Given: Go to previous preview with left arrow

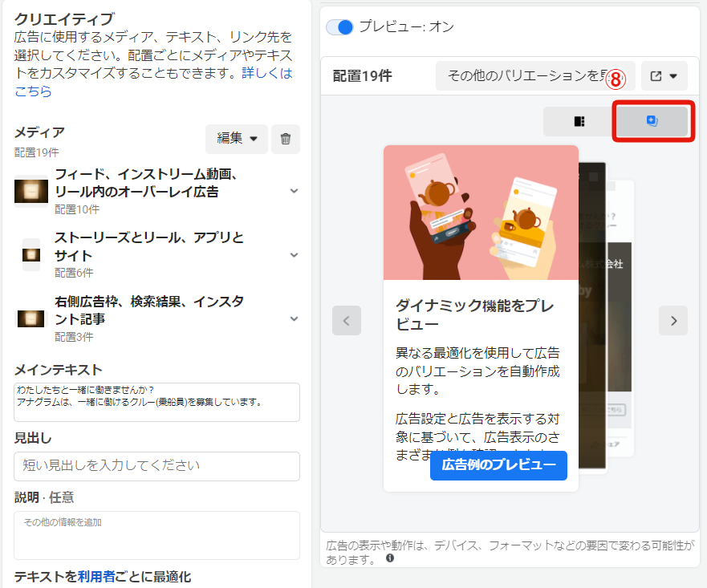Looking at the screenshot, I should pos(347,321).
